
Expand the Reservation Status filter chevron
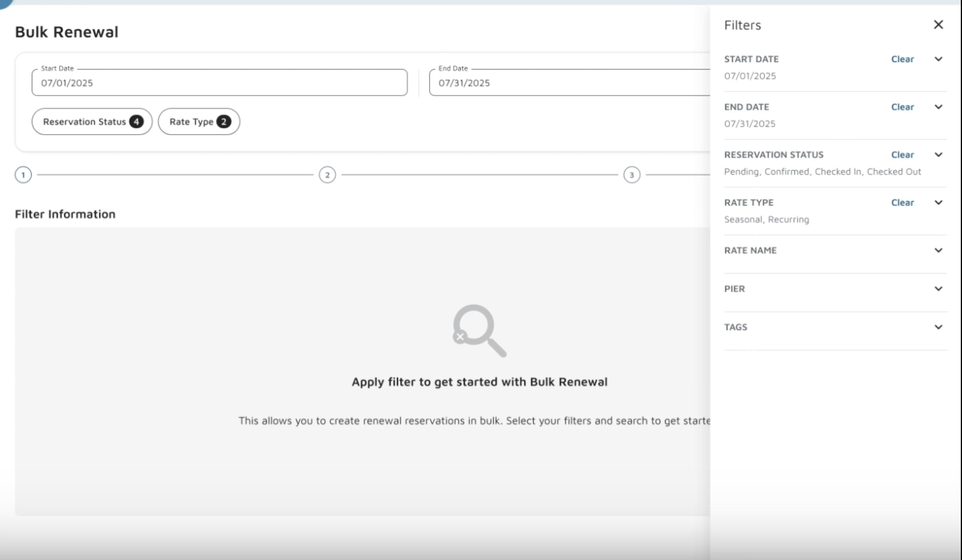click(x=938, y=155)
